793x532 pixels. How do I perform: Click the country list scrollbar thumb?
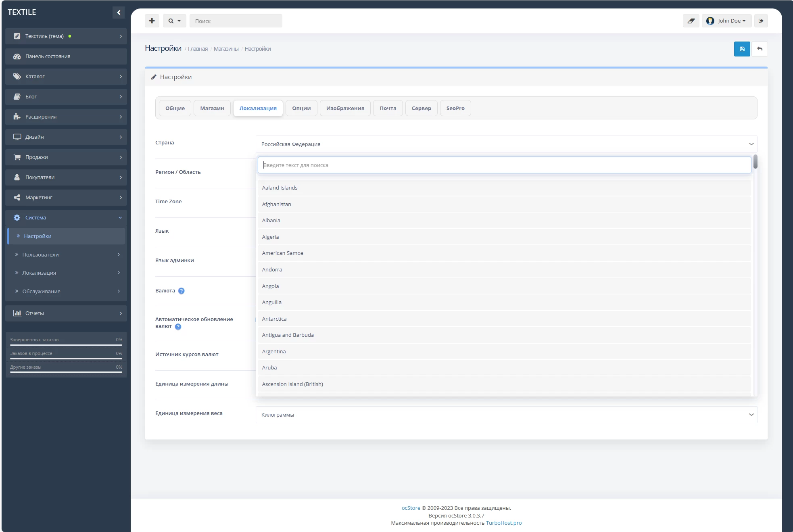click(x=755, y=162)
